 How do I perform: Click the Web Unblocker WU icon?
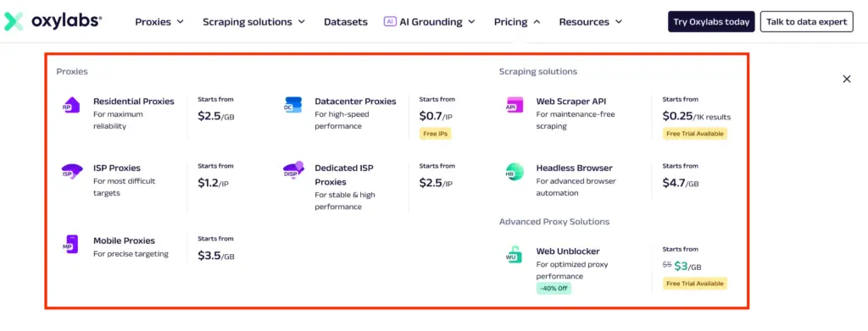pyautogui.click(x=514, y=255)
